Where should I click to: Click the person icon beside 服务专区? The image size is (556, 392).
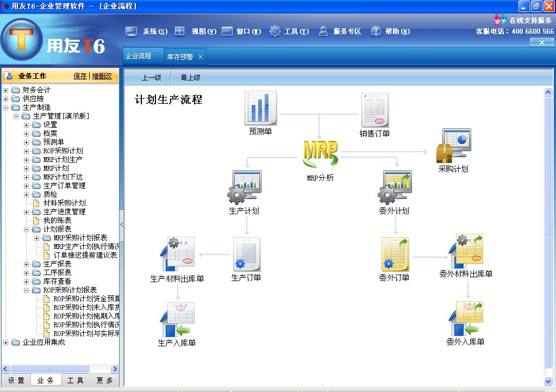[323, 31]
